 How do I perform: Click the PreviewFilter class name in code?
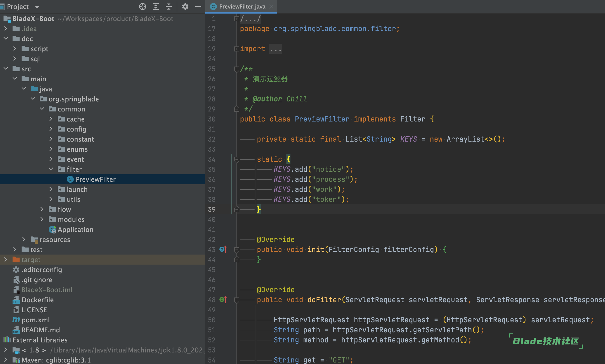pyautogui.click(x=322, y=119)
